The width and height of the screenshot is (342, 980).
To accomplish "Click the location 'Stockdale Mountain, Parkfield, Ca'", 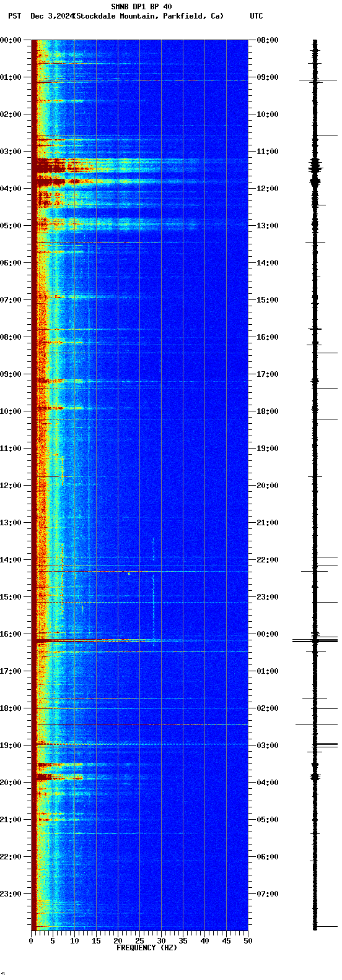I will tap(148, 16).
